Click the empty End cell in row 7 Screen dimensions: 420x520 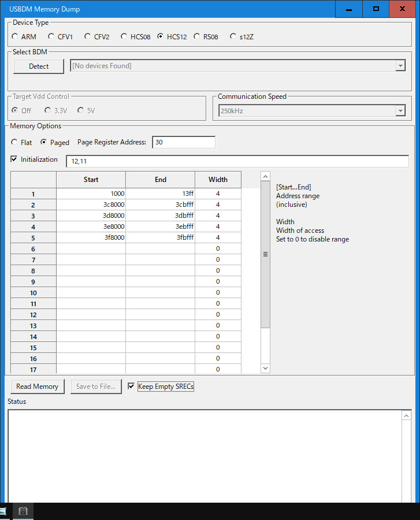pos(161,259)
